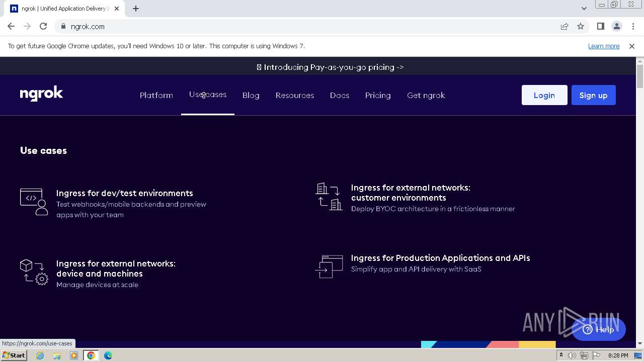Click the device and machines cube icon
This screenshot has height=362, width=644.
point(34,273)
